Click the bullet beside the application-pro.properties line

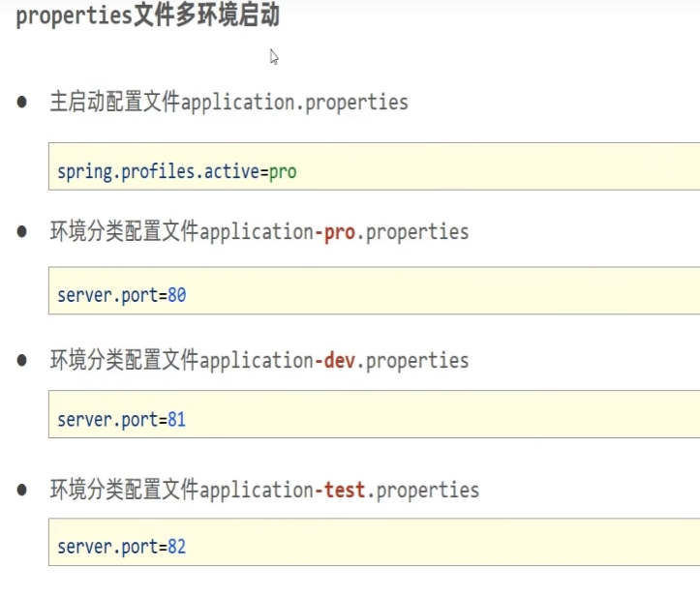pos(22,231)
